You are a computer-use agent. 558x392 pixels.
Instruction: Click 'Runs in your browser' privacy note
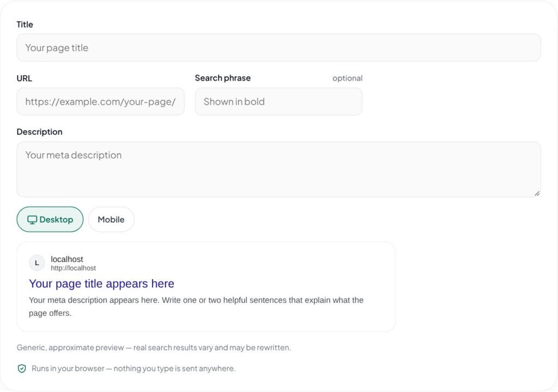pos(134,369)
